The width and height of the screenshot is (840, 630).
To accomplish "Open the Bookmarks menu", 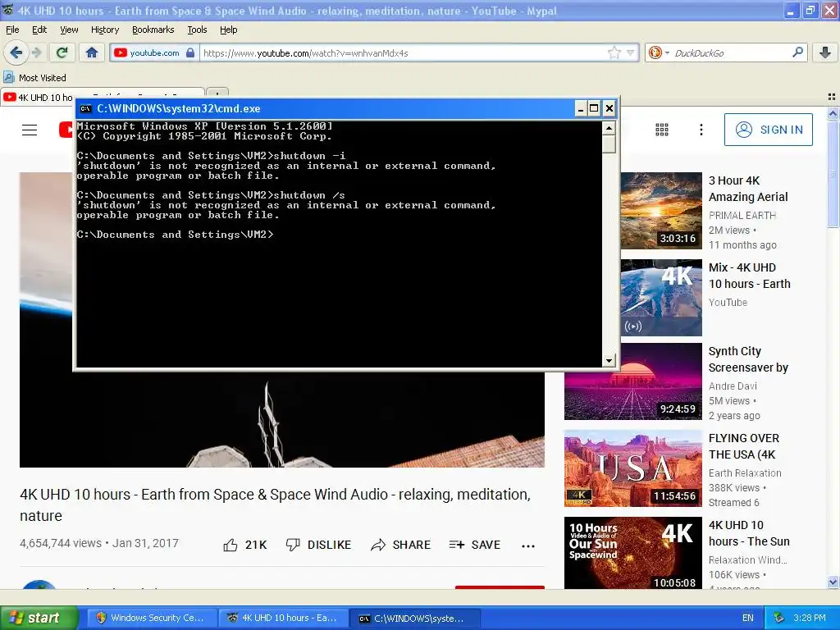I will point(153,30).
